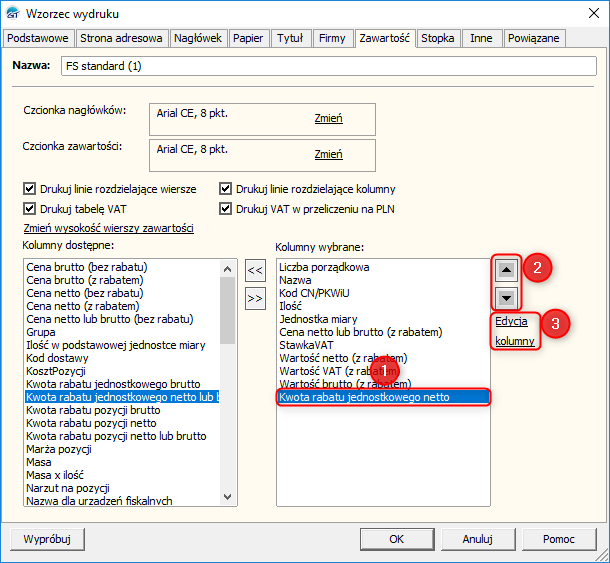Click the >> button to remove column
The width and height of the screenshot is (610, 563).
tap(255, 298)
